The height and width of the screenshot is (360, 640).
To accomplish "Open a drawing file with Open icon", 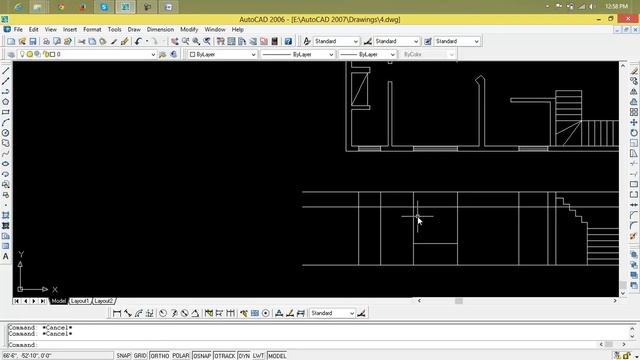I will pyautogui.click(x=22, y=41).
